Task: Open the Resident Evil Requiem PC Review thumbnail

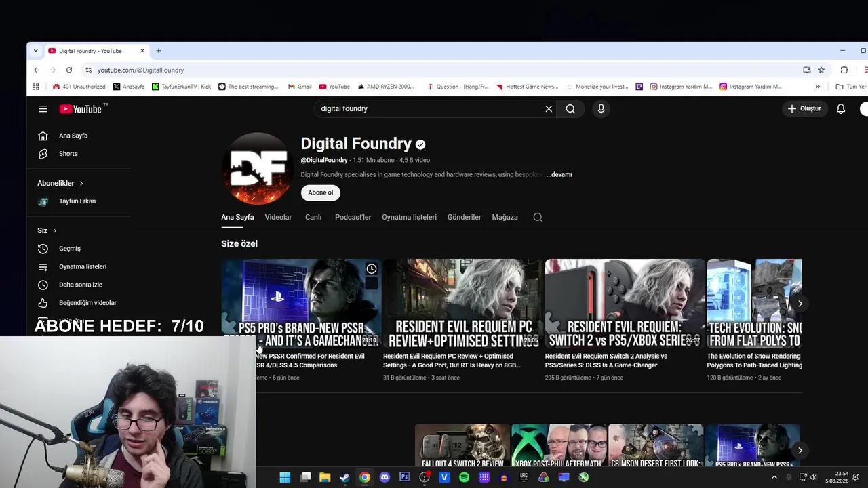Action: [x=462, y=303]
